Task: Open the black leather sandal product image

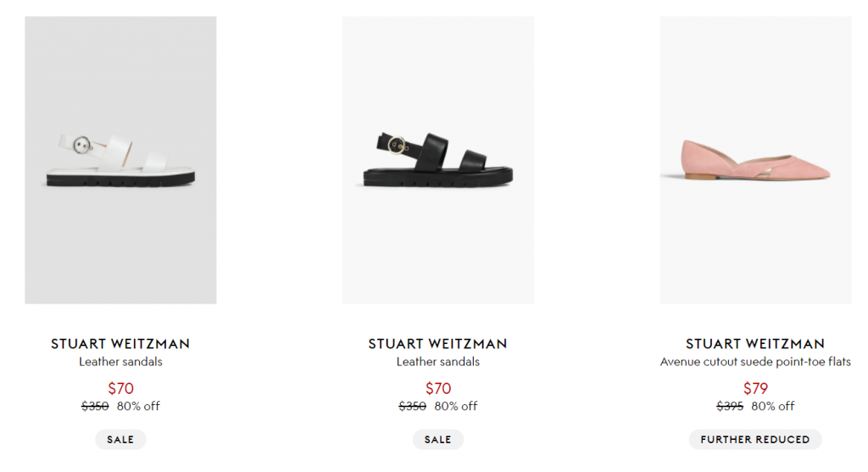Action: [437, 160]
